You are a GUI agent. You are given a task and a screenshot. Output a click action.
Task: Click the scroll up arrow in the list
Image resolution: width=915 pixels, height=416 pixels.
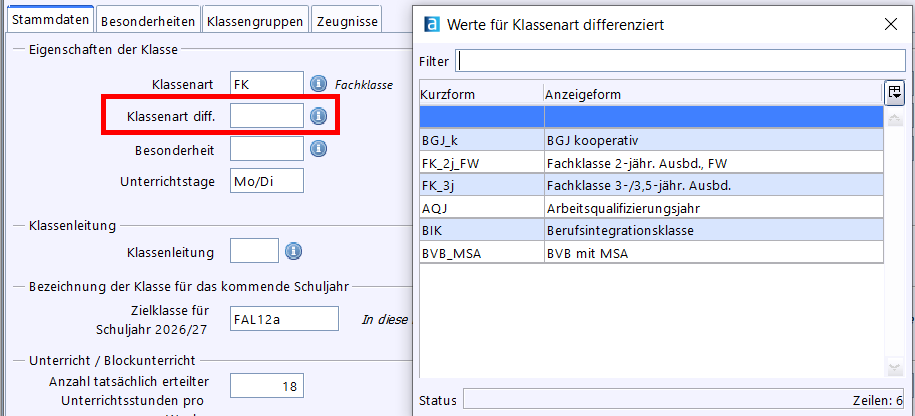tap(895, 118)
